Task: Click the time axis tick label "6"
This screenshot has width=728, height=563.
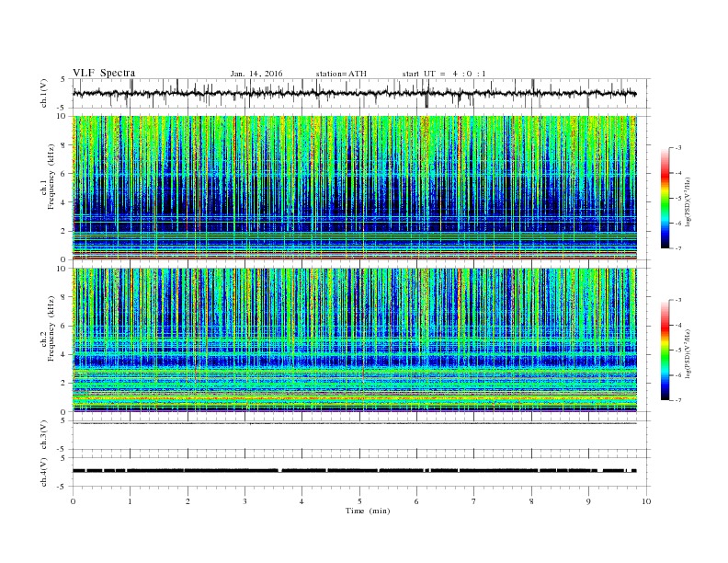Action: (417, 501)
